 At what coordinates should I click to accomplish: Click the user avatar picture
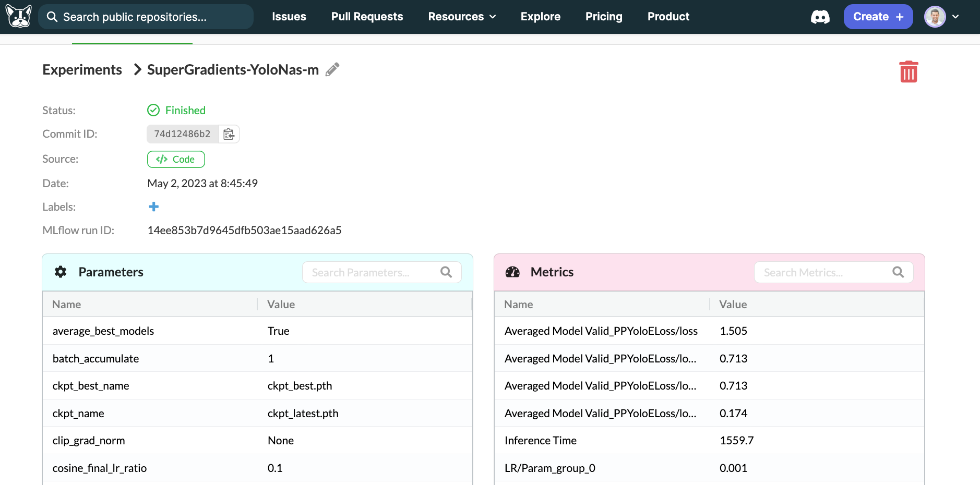pos(935,17)
